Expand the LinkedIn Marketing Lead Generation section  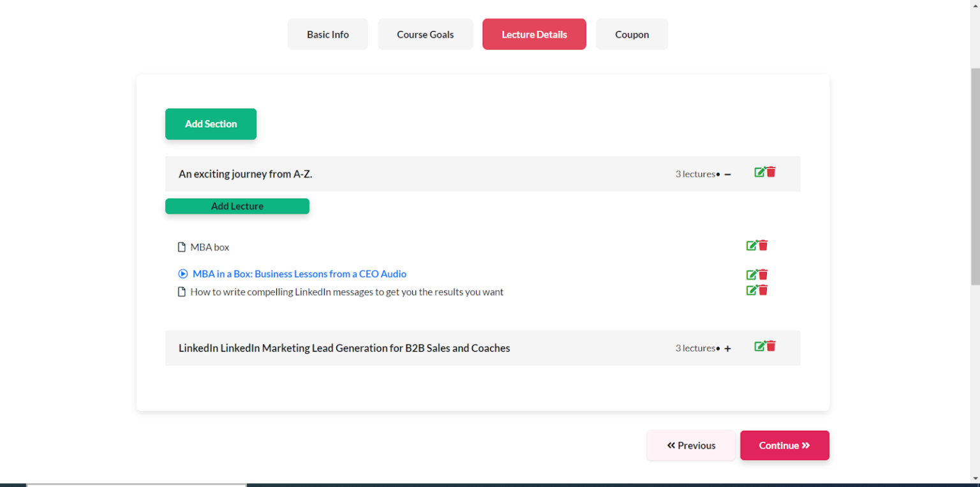tap(727, 348)
